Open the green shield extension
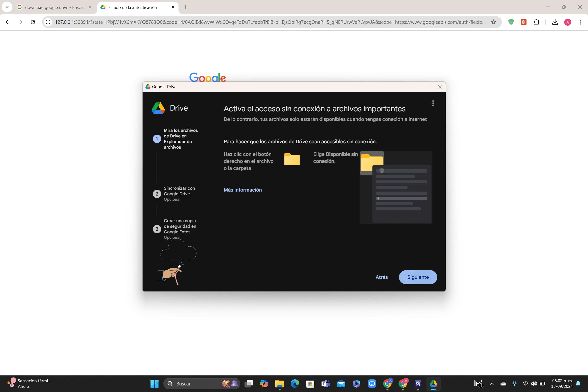This screenshot has height=392, width=588. point(511,22)
